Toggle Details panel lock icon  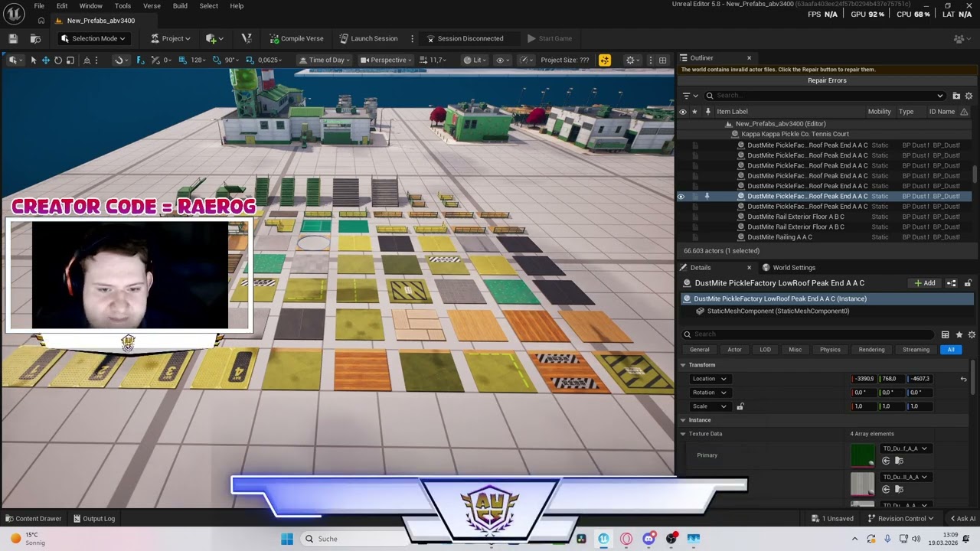(969, 283)
